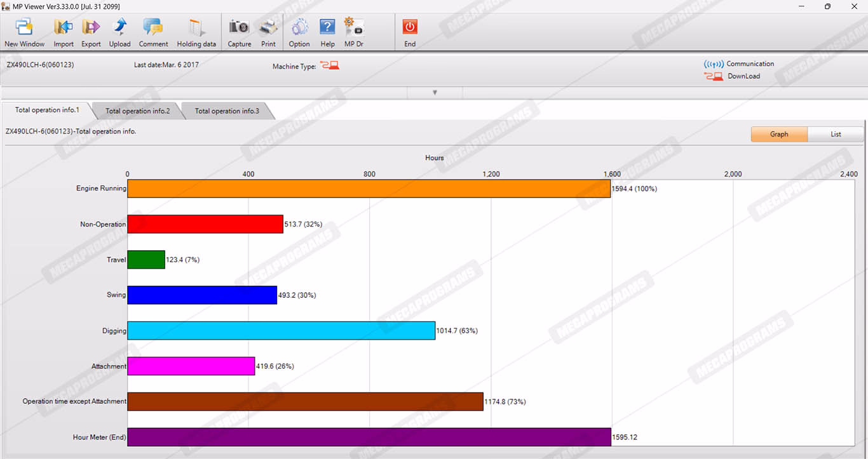Screen dimensions: 868x459
Task: Click the Export icon
Action: [91, 32]
